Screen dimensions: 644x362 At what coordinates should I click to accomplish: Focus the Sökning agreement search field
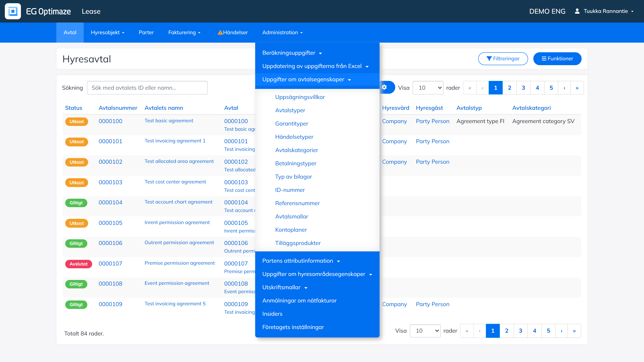[x=147, y=88]
